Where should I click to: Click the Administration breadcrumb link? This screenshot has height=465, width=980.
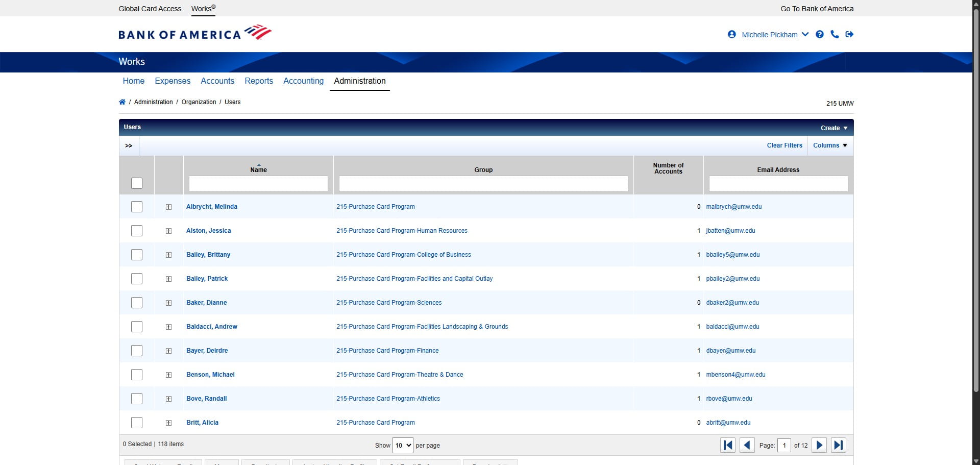point(154,102)
